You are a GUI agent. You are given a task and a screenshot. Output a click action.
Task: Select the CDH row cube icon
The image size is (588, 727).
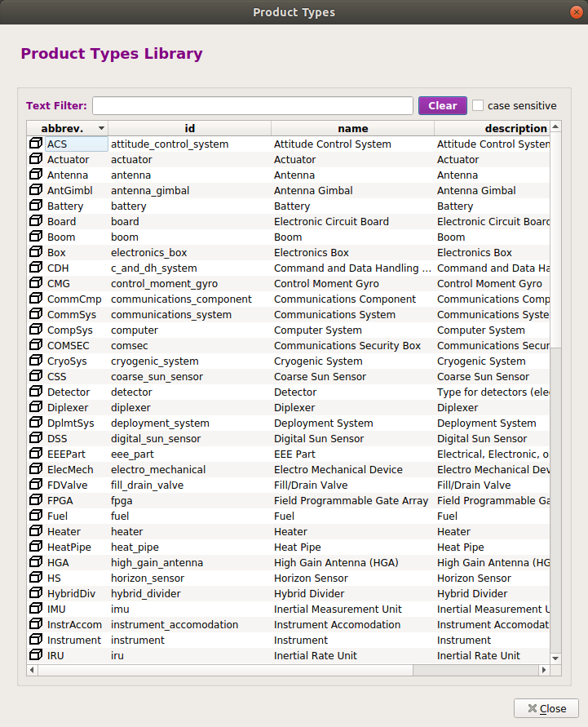(x=36, y=268)
